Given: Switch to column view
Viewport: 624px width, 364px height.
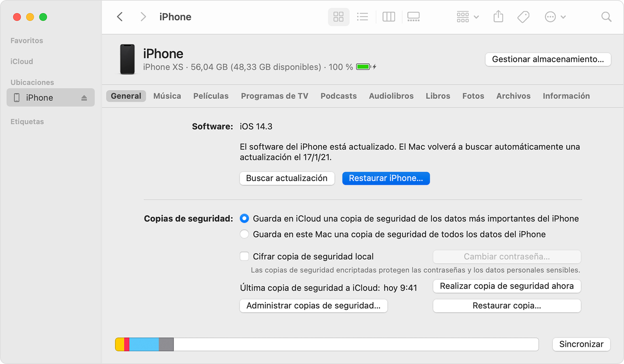Looking at the screenshot, I should pos(388,17).
